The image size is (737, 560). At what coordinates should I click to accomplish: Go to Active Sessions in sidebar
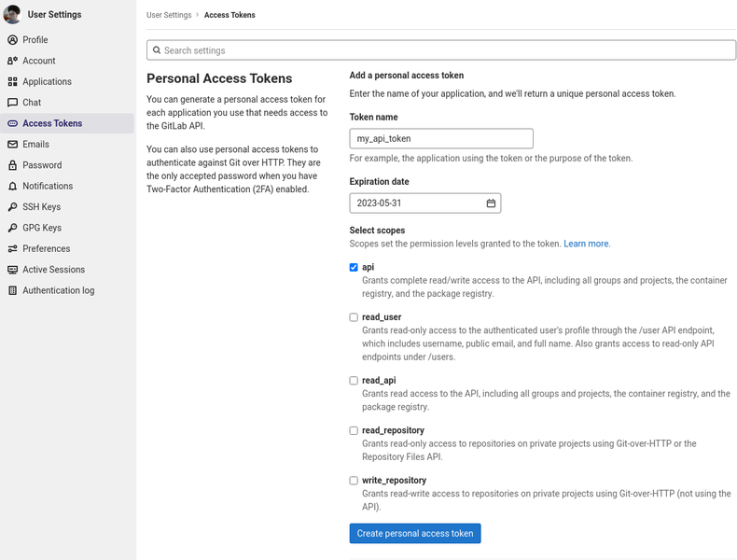click(x=53, y=270)
